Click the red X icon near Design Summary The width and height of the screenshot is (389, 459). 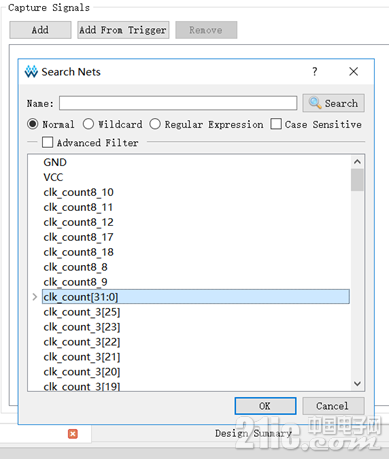(x=73, y=434)
